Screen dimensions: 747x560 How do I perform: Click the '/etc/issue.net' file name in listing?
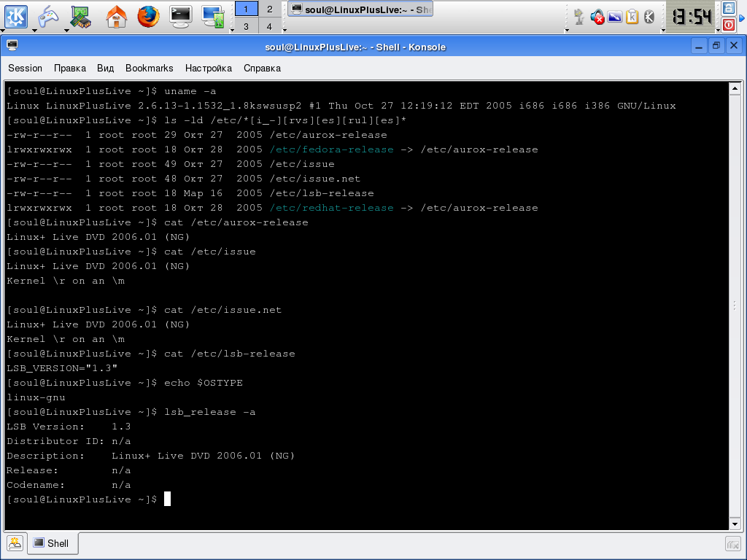pos(315,179)
